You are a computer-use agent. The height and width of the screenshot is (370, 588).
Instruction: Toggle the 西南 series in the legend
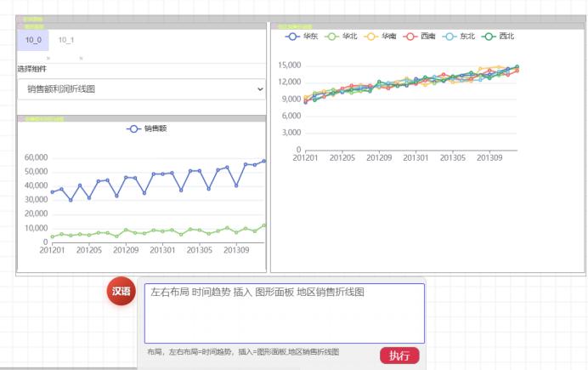click(419, 37)
